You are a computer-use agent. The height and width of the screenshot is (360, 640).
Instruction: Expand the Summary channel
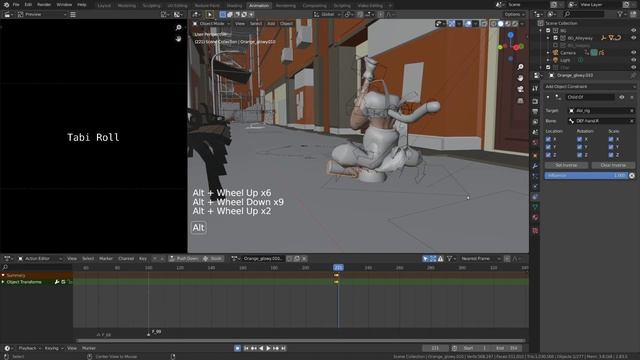point(3,275)
